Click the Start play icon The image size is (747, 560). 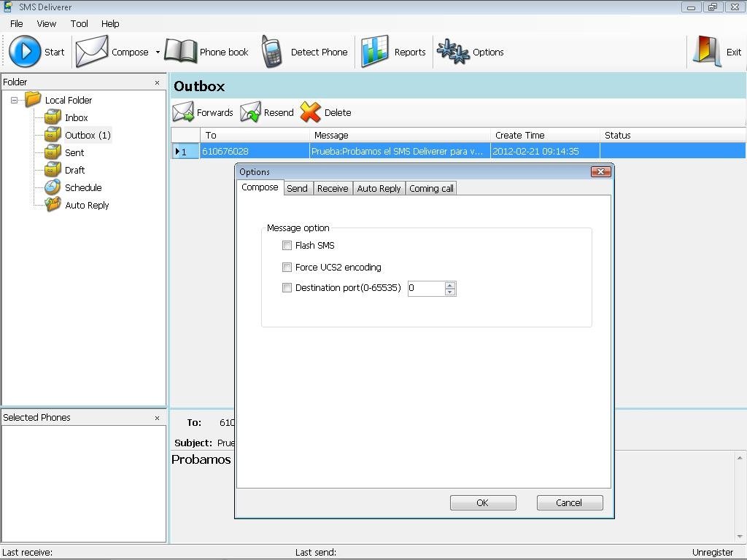pos(25,52)
